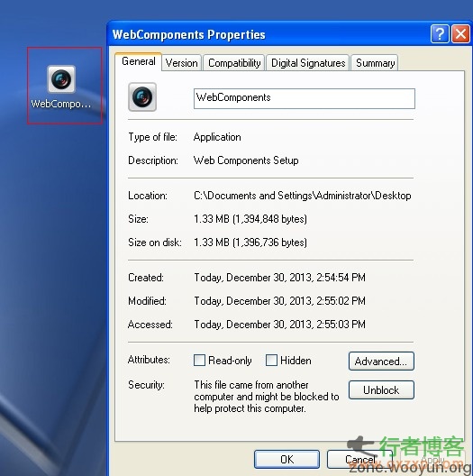Viewport: 473px width, 476px height.
Task: Open the Advanced... attributes dialog
Action: [381, 362]
